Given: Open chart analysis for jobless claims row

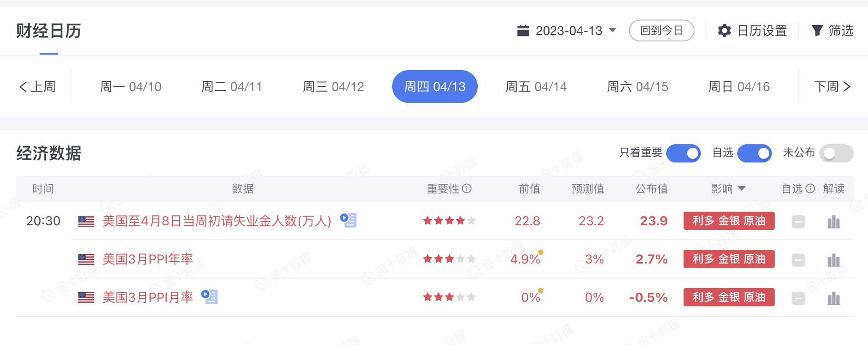Looking at the screenshot, I should click(833, 222).
